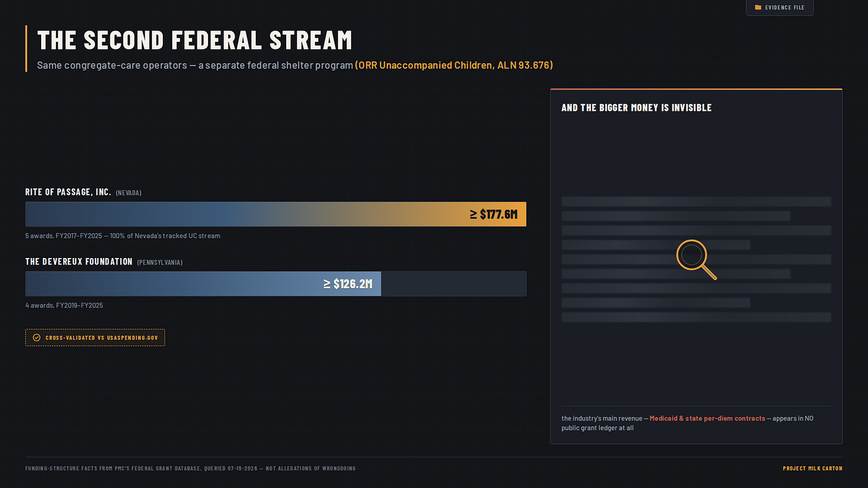The width and height of the screenshot is (868, 488).
Task: Click the Project Milk Carton footer label
Action: point(813,468)
